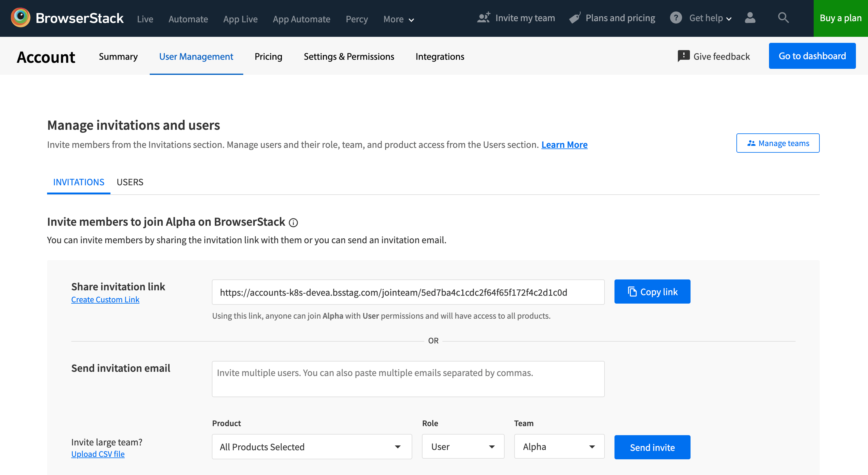Open the Role dropdown showing User
This screenshot has height=475, width=868.
click(x=463, y=446)
